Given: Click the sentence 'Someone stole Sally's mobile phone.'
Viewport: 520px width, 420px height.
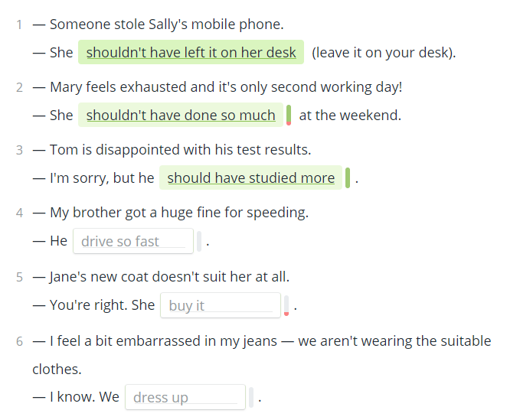Looking at the screenshot, I should coord(166,24).
